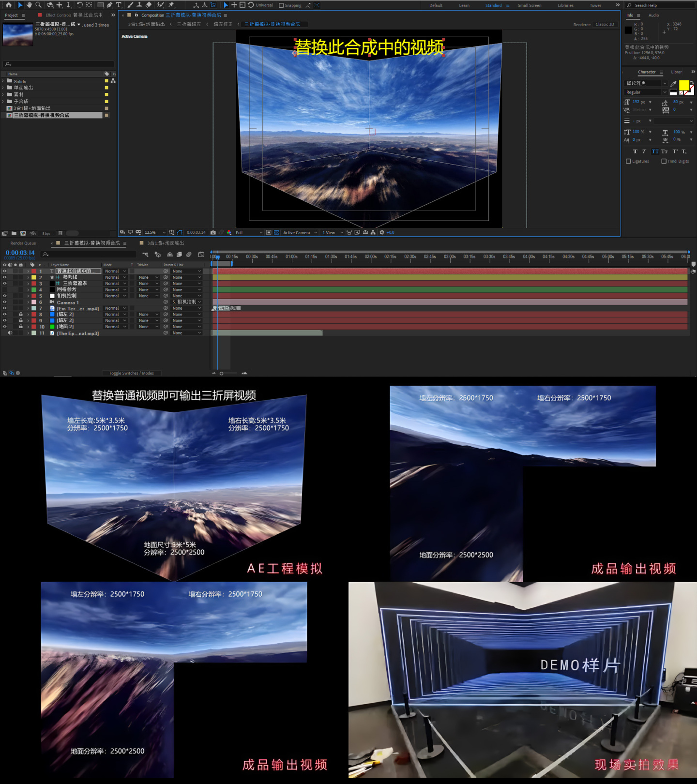Open Mode dropdown for layer 1
The width and height of the screenshot is (697, 784).
[115, 271]
